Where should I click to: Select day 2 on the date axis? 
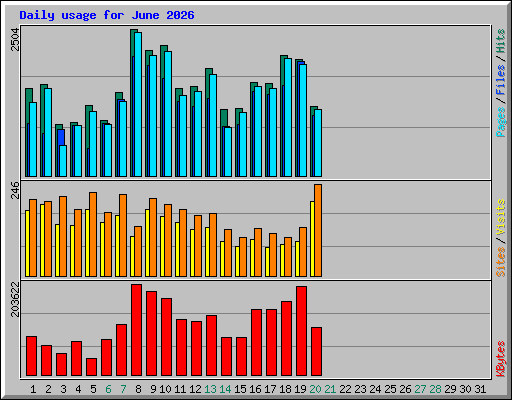coord(48,389)
